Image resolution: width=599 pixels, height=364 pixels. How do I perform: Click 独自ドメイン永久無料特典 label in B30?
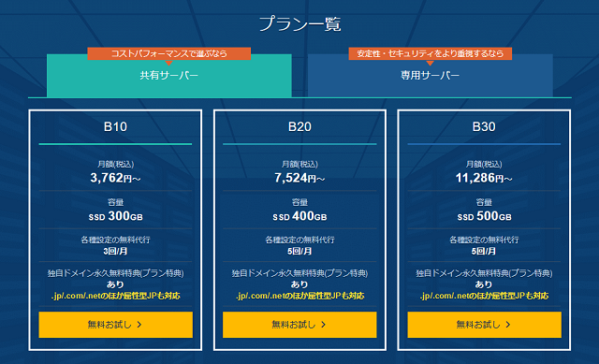[x=484, y=273]
